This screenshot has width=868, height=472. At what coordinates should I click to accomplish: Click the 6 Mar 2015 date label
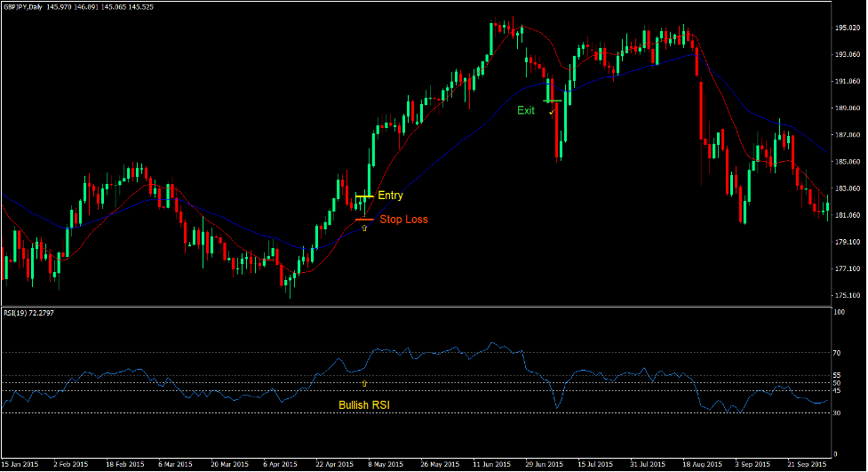tap(176, 464)
